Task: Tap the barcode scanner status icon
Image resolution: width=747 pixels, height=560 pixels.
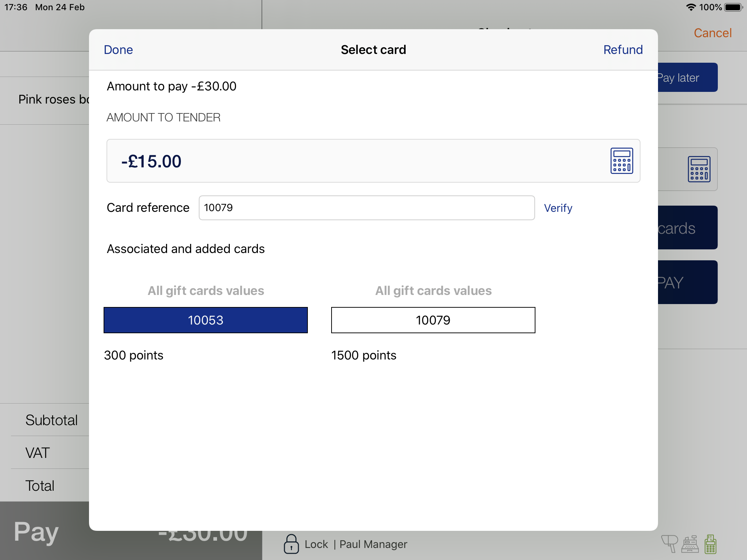Action: click(x=669, y=544)
